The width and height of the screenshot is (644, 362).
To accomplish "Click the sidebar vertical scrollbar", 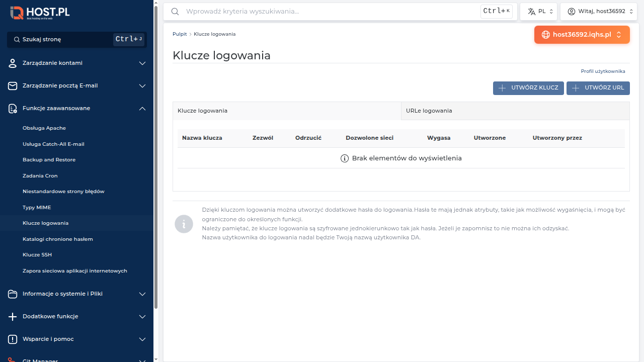I will click(x=156, y=158).
